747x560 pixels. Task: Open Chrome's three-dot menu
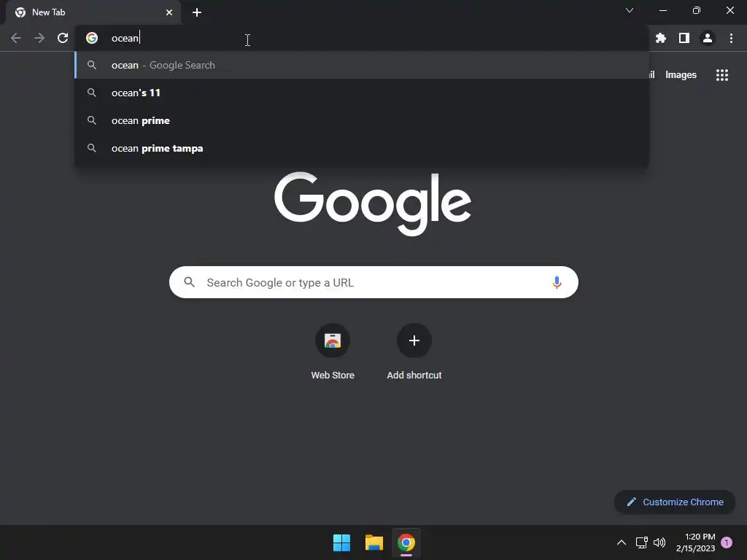tap(731, 38)
